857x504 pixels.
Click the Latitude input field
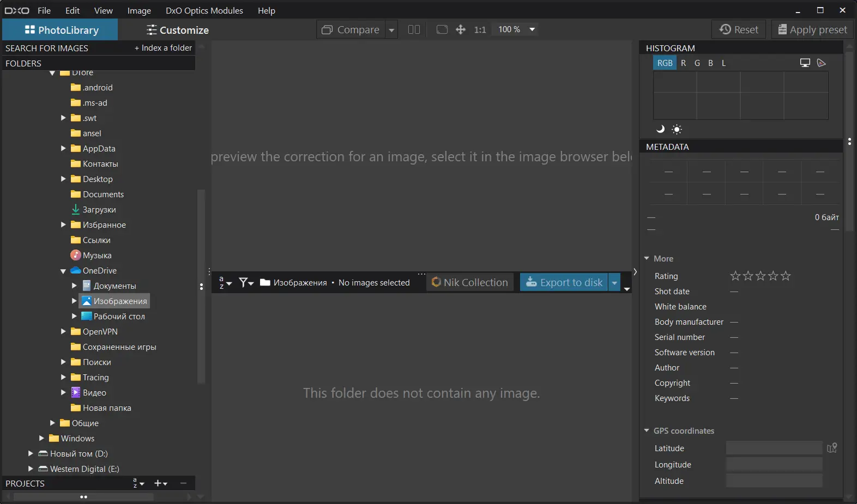pos(774,448)
